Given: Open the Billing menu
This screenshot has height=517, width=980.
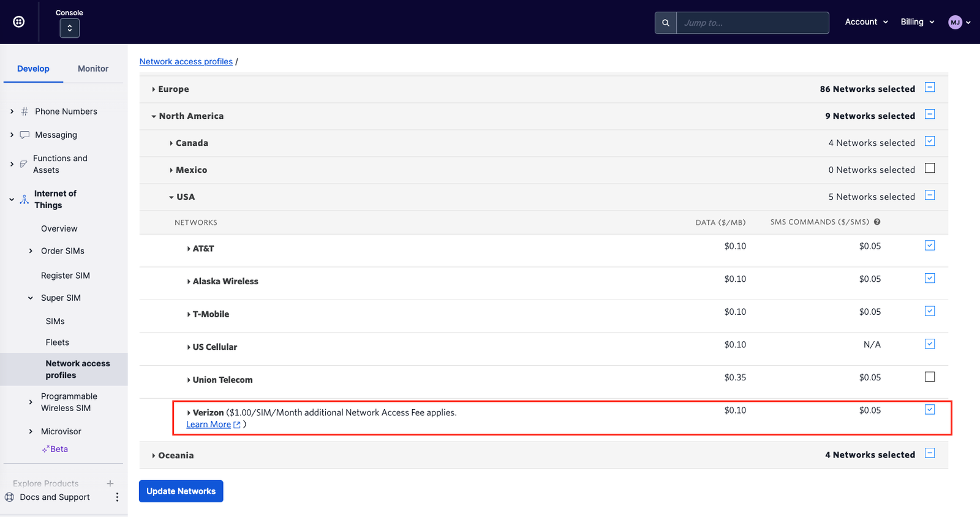Looking at the screenshot, I should 918,22.
